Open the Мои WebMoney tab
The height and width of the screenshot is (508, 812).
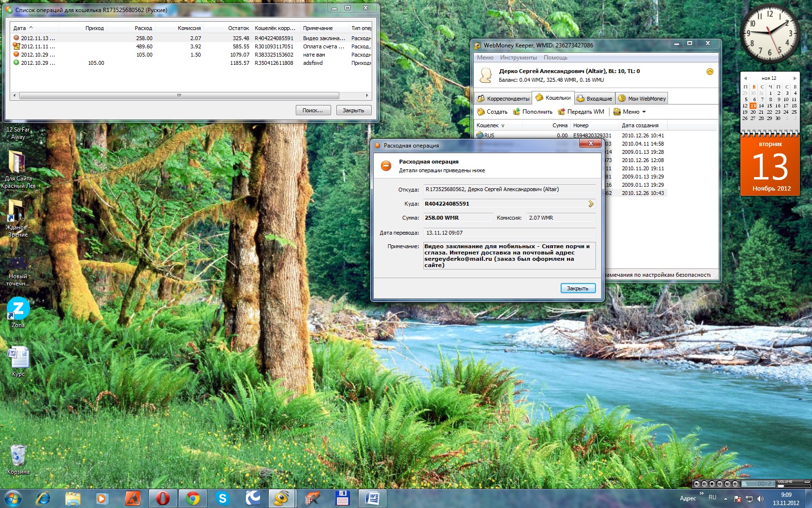642,99
